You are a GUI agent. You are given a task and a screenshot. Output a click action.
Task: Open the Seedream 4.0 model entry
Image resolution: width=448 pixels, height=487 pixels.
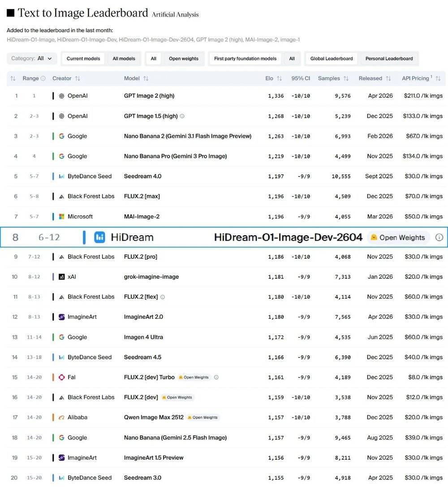[x=142, y=176]
